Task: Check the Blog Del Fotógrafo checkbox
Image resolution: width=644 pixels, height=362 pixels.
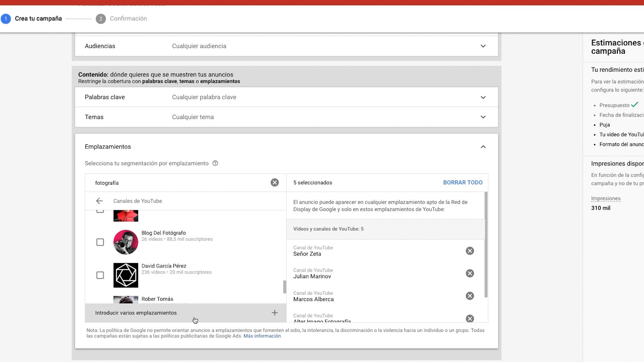Action: coord(100,242)
